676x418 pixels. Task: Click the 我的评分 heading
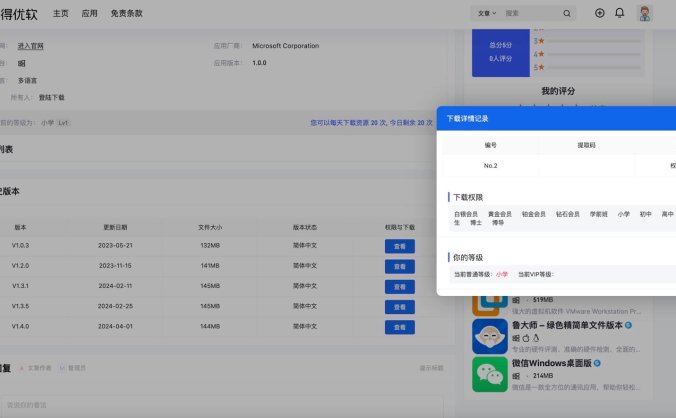558,91
